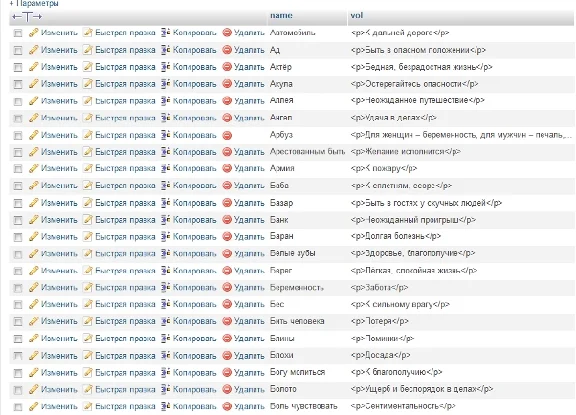Click the pencil edit icon in the Баба row
This screenshot has width=576, height=415.
pos(34,185)
